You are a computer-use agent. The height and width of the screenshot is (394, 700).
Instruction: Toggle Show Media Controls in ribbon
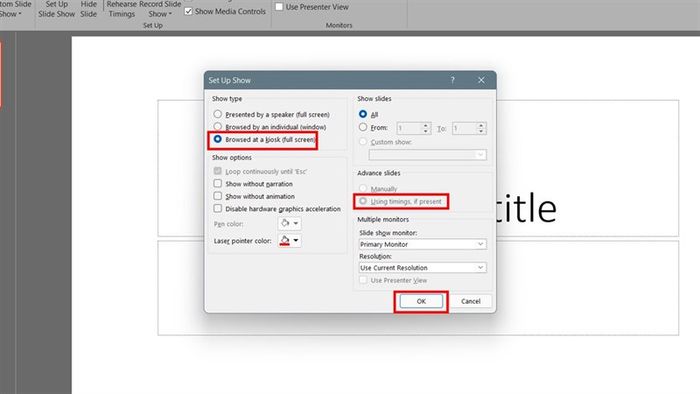pos(188,11)
